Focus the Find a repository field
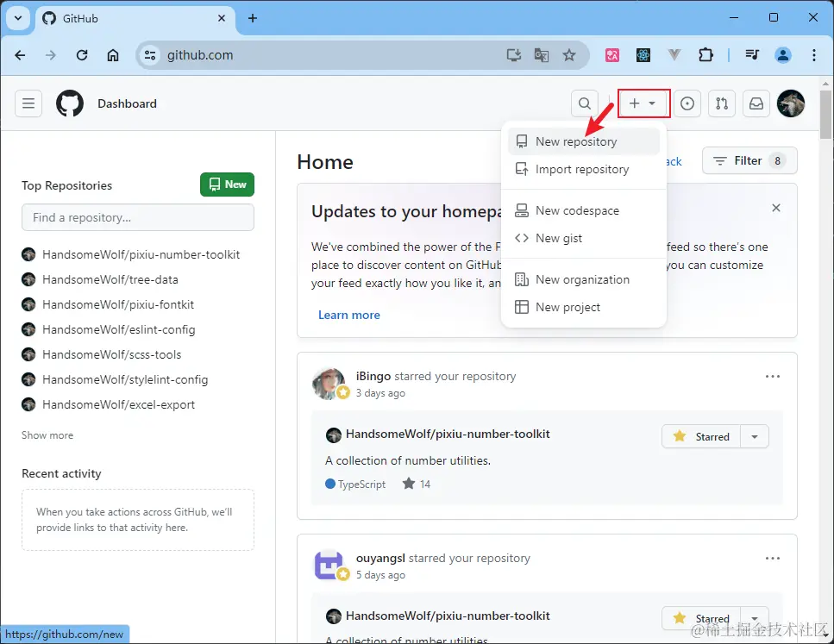 pyautogui.click(x=138, y=217)
